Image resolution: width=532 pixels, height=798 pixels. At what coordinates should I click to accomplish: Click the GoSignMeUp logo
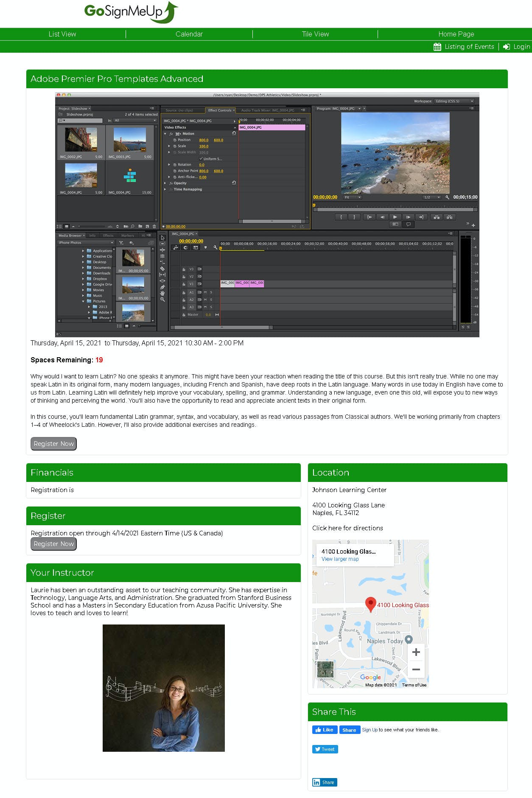[x=131, y=12]
